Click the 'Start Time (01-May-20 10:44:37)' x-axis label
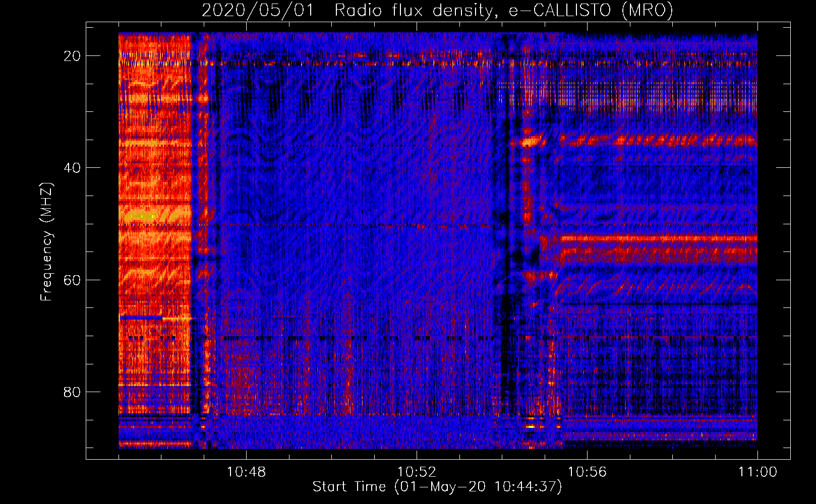This screenshot has height=504, width=816. coord(437,487)
